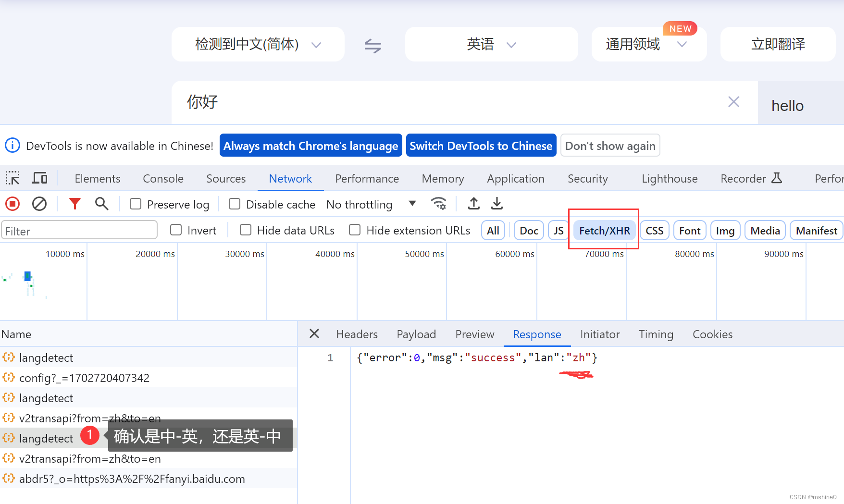This screenshot has height=504, width=844.
Task: Tick the Disable cache checkbox
Action: click(x=235, y=204)
